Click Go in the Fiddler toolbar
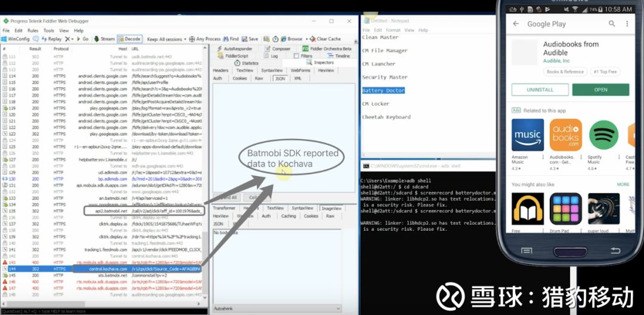This screenshot has height=315, width=644. tap(82, 39)
